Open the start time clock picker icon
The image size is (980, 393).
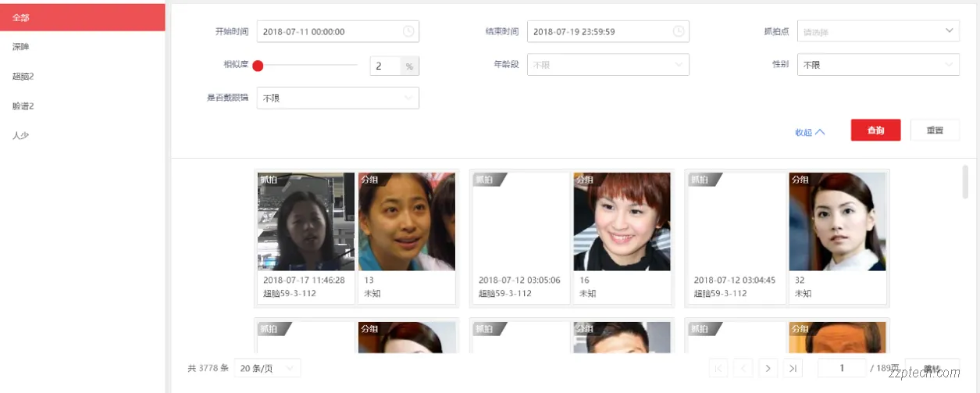coord(408,31)
